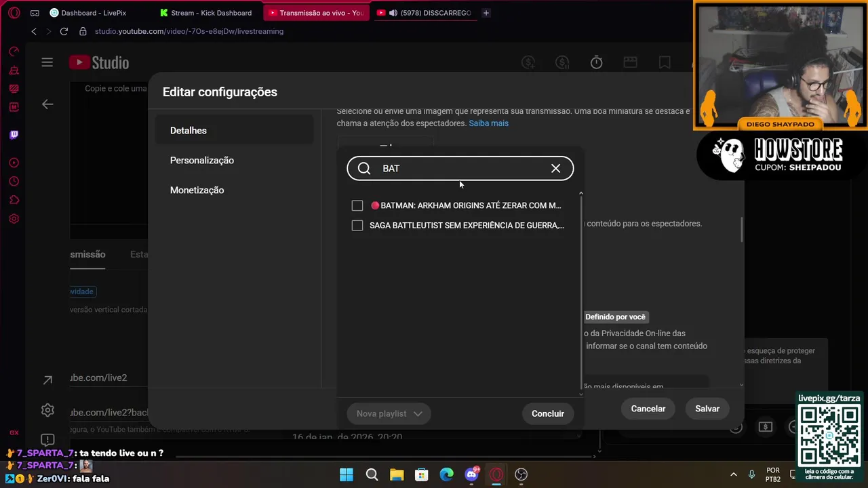This screenshot has width=868, height=488.
Task: Open the History clock sidebar icon
Action: pos(14,182)
